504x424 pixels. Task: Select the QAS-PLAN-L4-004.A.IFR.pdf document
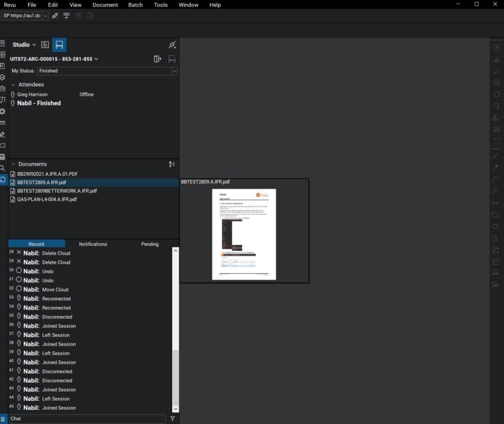(47, 199)
